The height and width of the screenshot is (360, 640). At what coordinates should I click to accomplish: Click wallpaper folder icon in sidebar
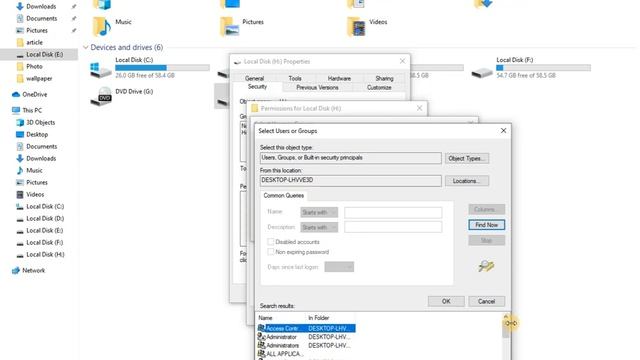(x=20, y=78)
